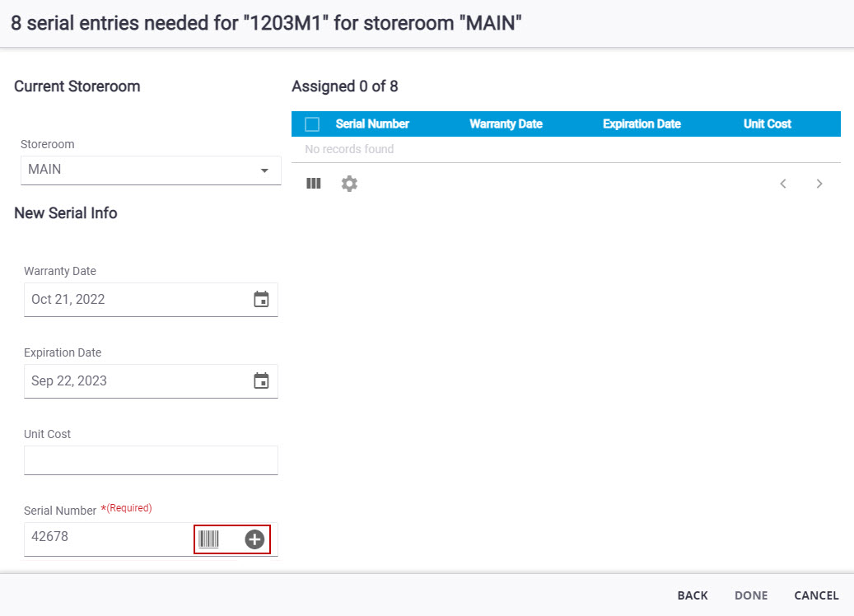The image size is (854, 616).
Task: Sort by Warranty Date column header
Action: 506,124
